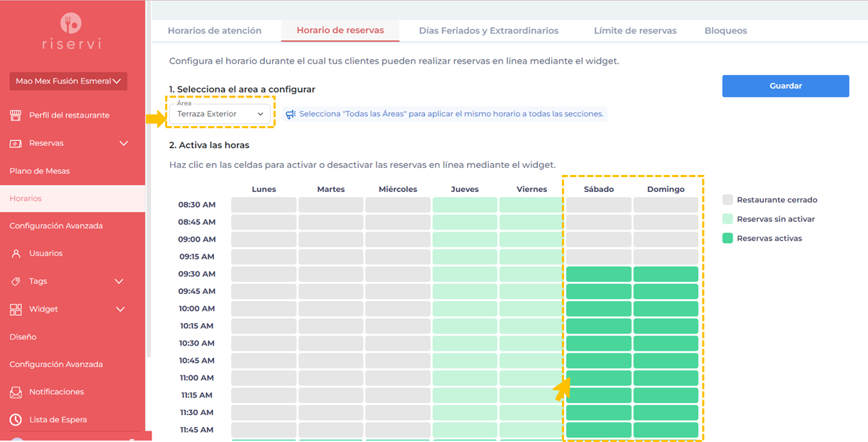Click the riservi logo icon

[71, 23]
